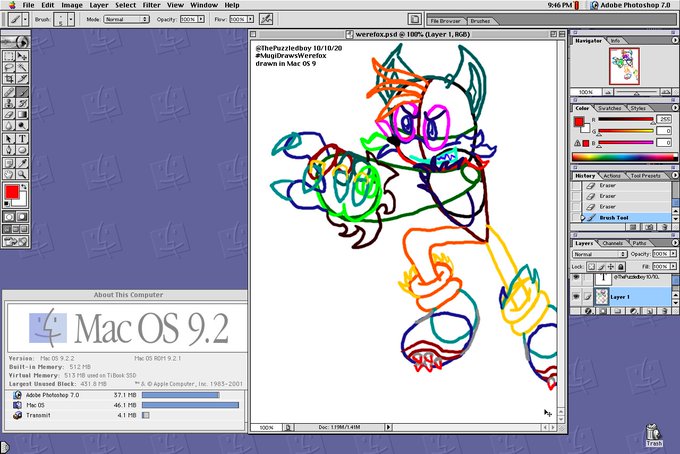
Task: Open the Navigator panel options menu arrow
Action: coord(675,40)
